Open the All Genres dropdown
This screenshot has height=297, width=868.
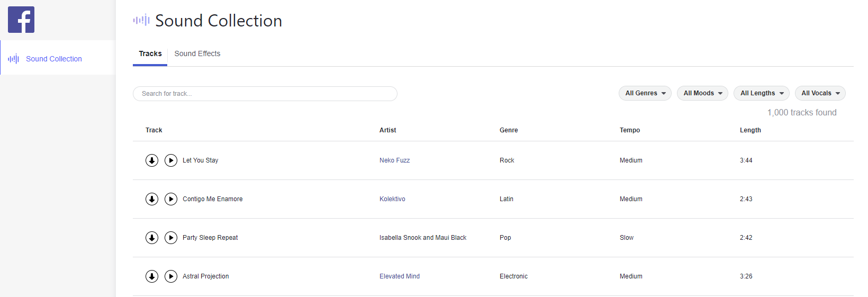645,93
